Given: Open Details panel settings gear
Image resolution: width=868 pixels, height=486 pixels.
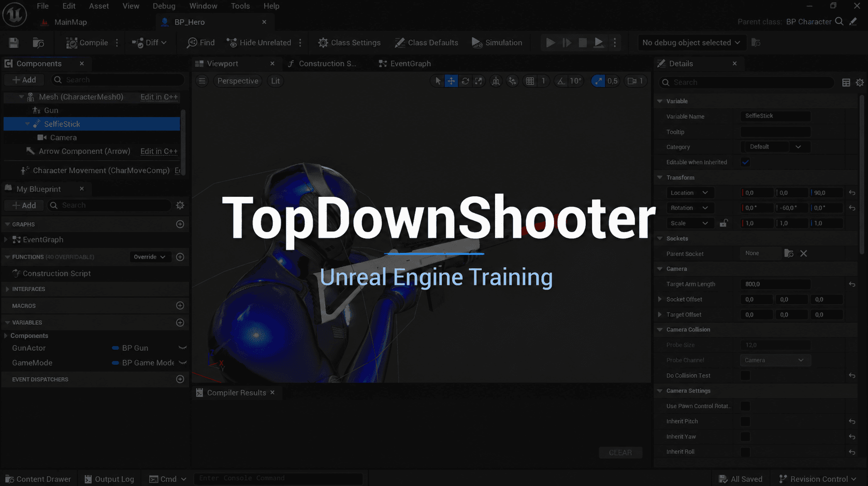Looking at the screenshot, I should click(860, 82).
